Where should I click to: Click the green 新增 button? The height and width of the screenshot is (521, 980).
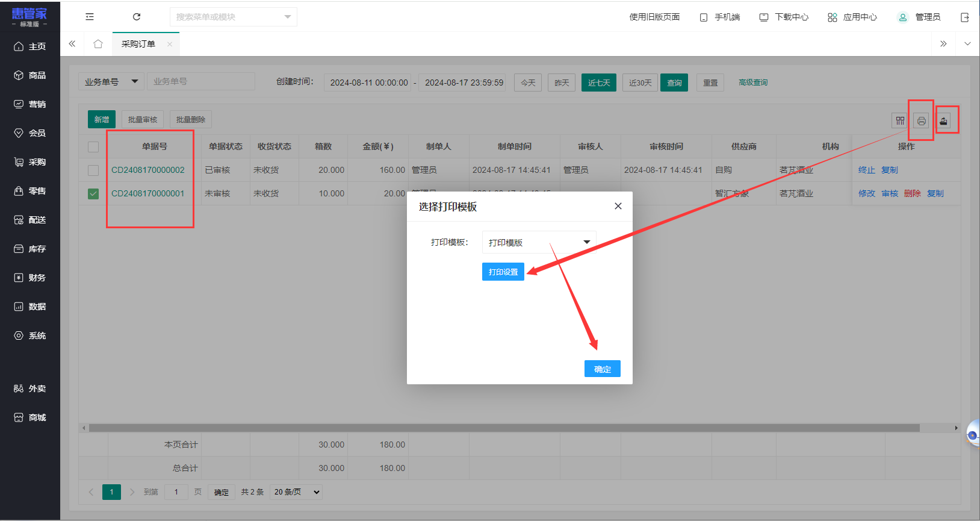click(102, 119)
